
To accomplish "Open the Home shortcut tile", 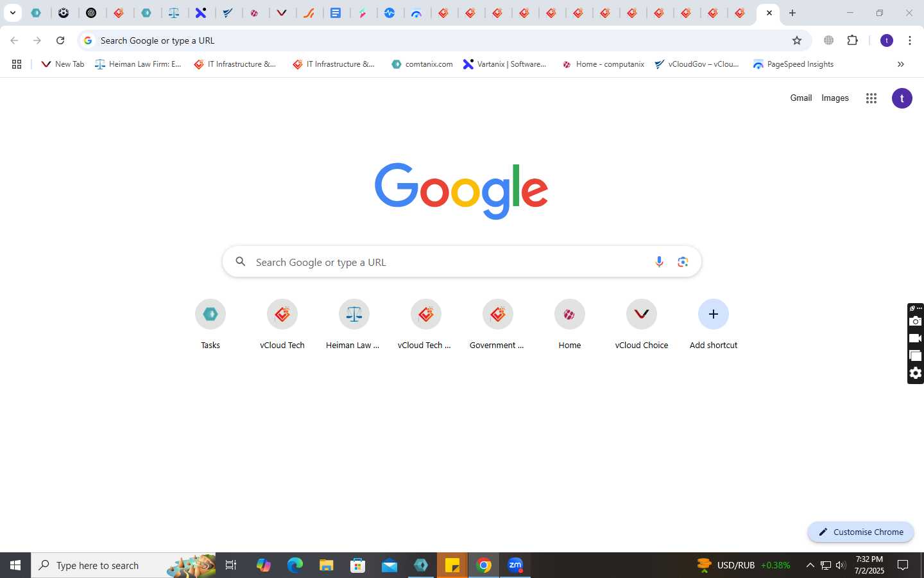I will (x=570, y=325).
